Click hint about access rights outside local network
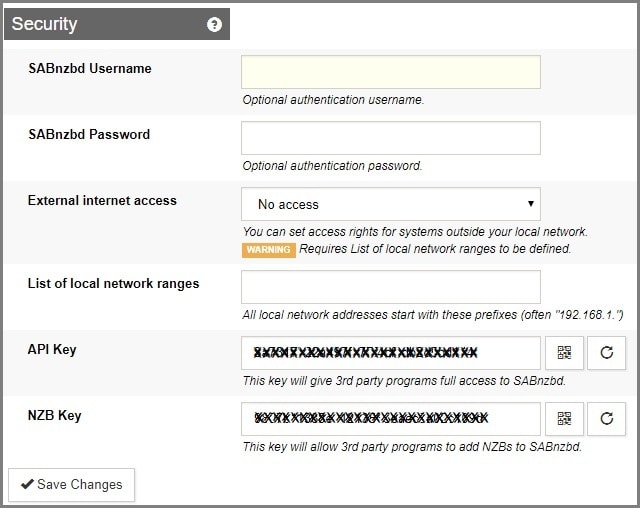The image size is (640, 508). 415,232
